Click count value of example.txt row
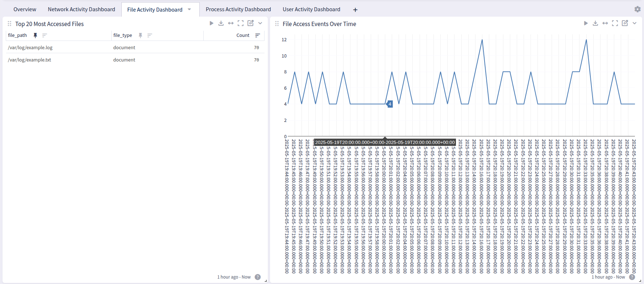This screenshot has width=644, height=284. [x=256, y=60]
